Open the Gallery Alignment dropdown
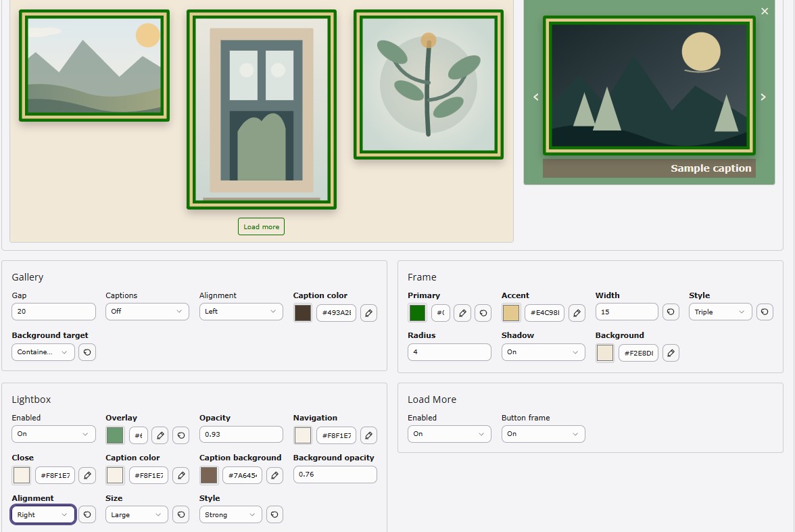 tap(241, 312)
